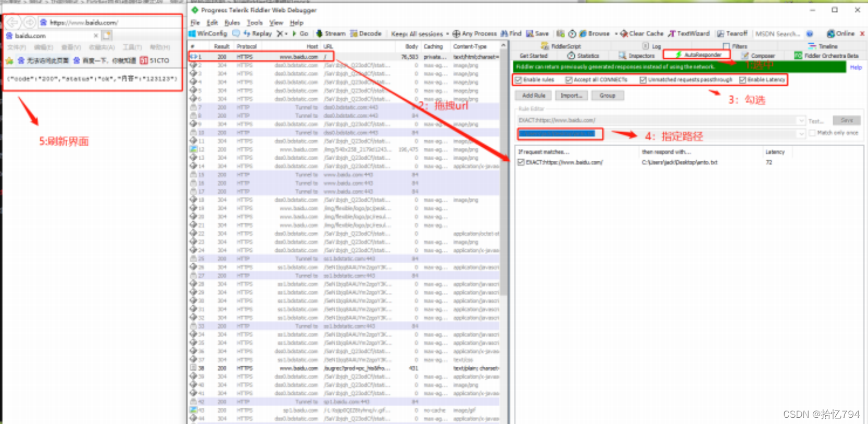Toggle Accept all CONNECTs checkbox
The height and width of the screenshot is (424, 868).
pyautogui.click(x=569, y=80)
